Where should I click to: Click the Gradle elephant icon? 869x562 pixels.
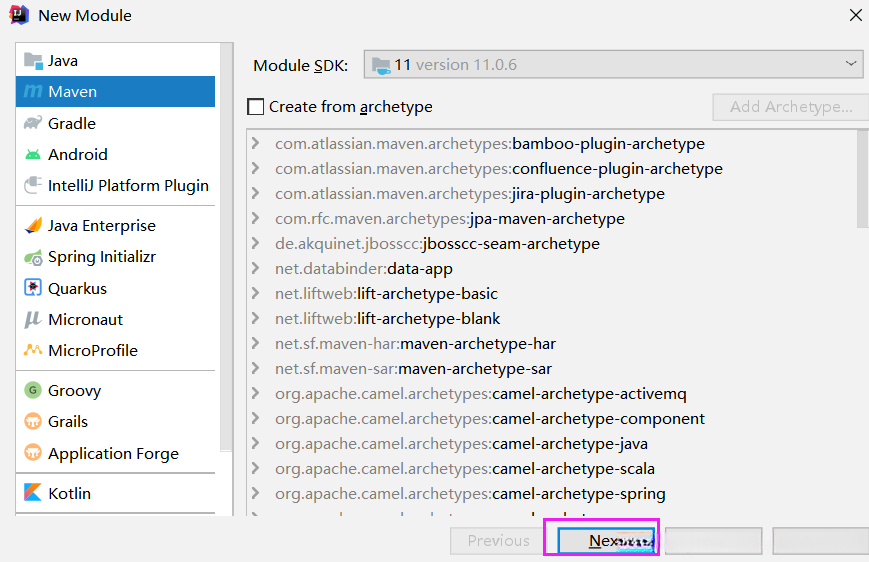click(x=33, y=122)
